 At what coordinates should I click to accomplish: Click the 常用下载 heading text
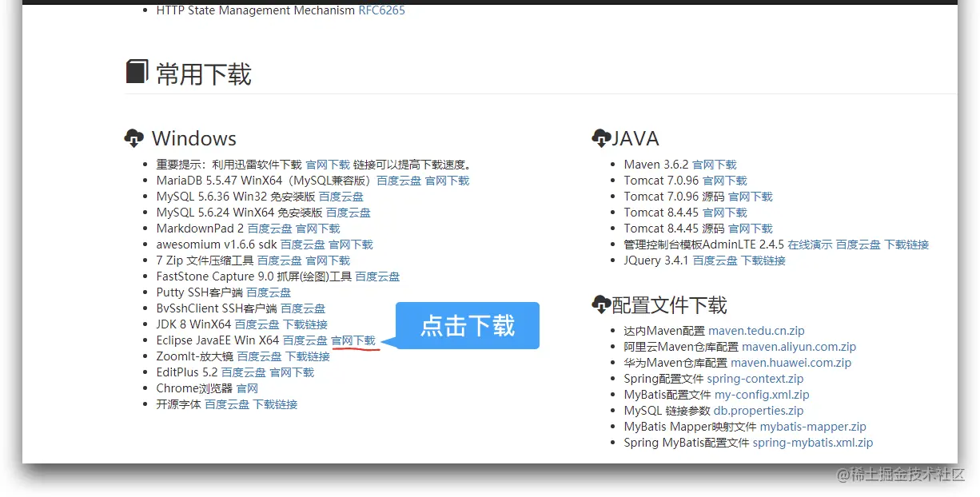pos(204,74)
